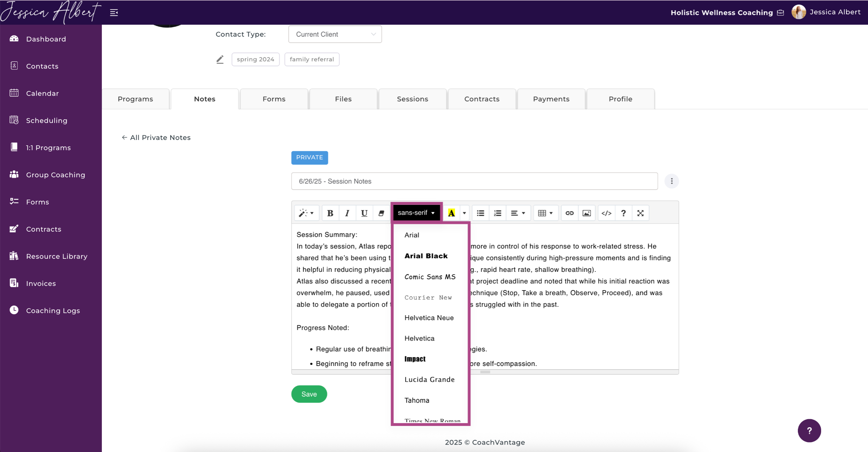This screenshot has height=452, width=868.
Task: Click the Jessica Albert logo
Action: [x=51, y=12]
